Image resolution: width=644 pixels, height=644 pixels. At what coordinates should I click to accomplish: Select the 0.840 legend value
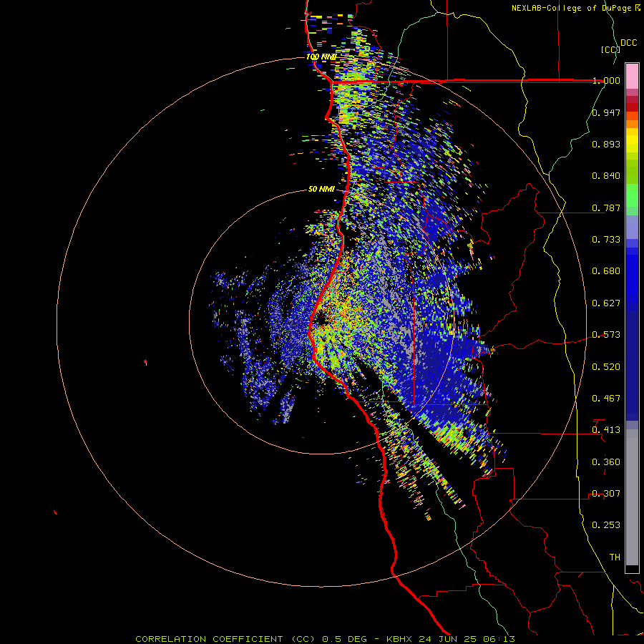click(x=606, y=176)
